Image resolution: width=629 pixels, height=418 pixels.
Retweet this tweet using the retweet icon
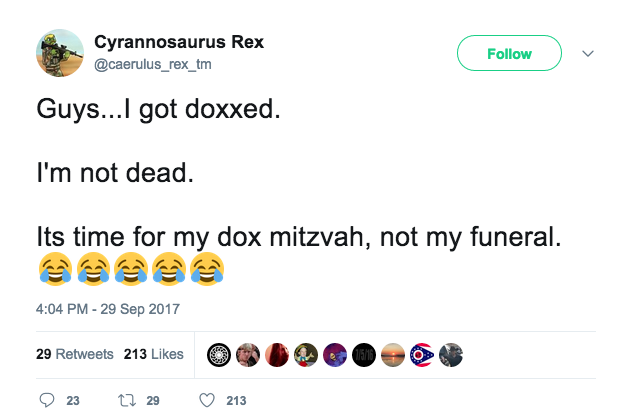point(128,400)
